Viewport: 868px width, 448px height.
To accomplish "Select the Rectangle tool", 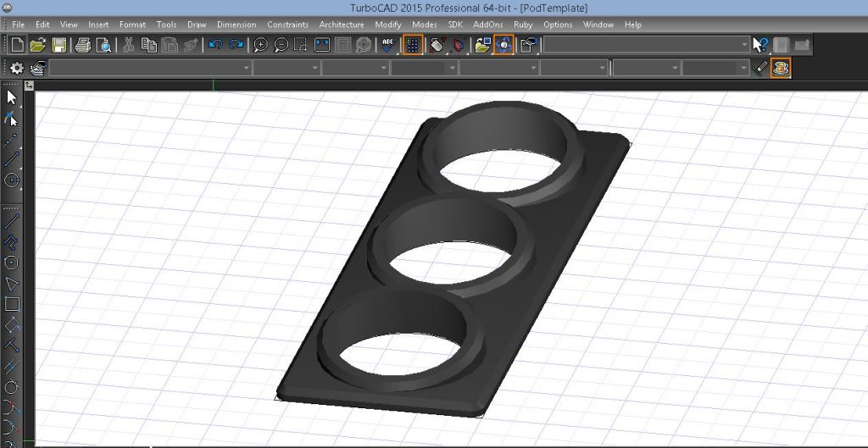I will click(12, 304).
